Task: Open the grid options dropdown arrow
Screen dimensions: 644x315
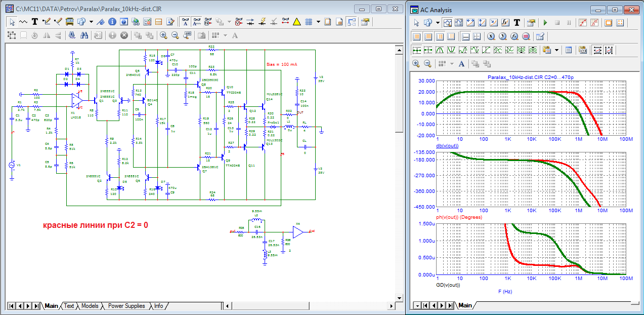Action: pyautogui.click(x=318, y=22)
